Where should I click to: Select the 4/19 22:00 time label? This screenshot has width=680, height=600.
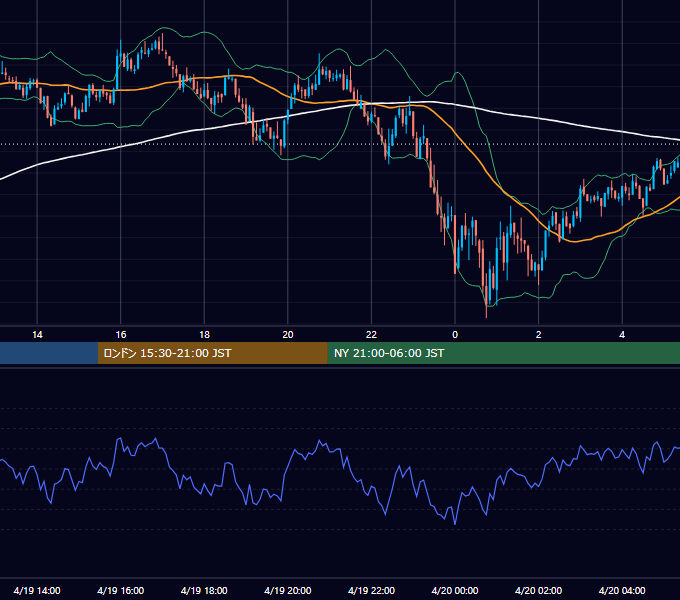371,590
